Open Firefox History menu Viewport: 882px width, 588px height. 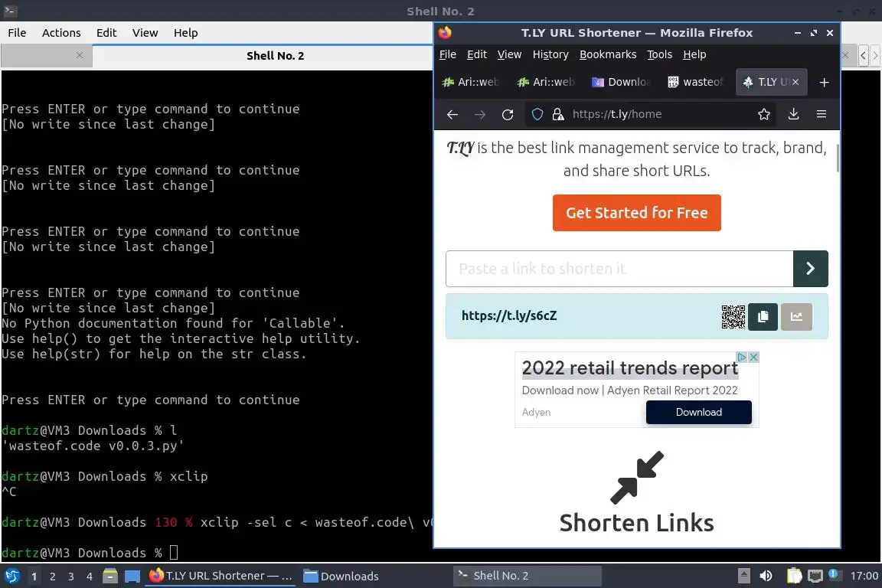(550, 54)
